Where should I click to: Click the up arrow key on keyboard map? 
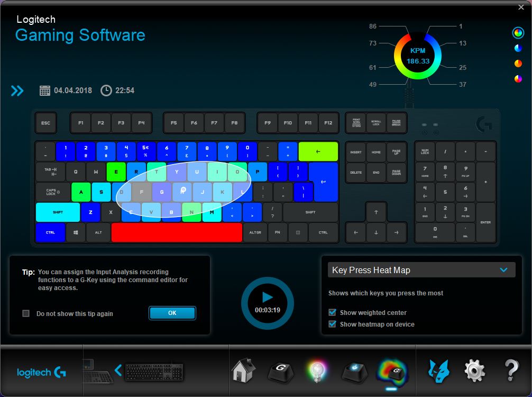[376, 212]
